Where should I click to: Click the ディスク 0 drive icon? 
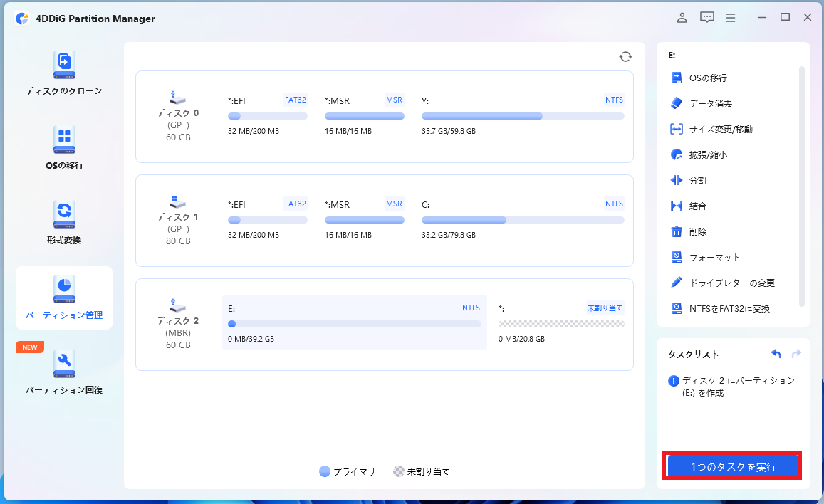[177, 98]
